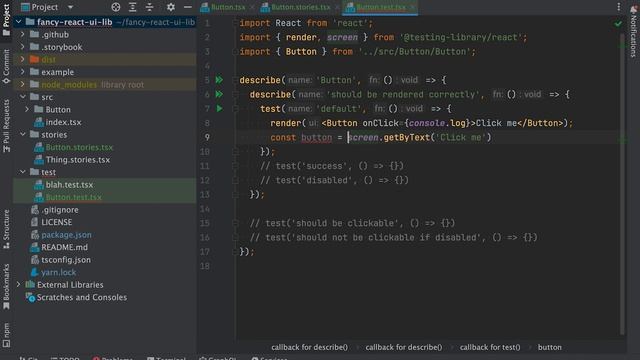The image size is (640, 360).
Task: Open index.tsx in the project tree
Action: point(63,122)
